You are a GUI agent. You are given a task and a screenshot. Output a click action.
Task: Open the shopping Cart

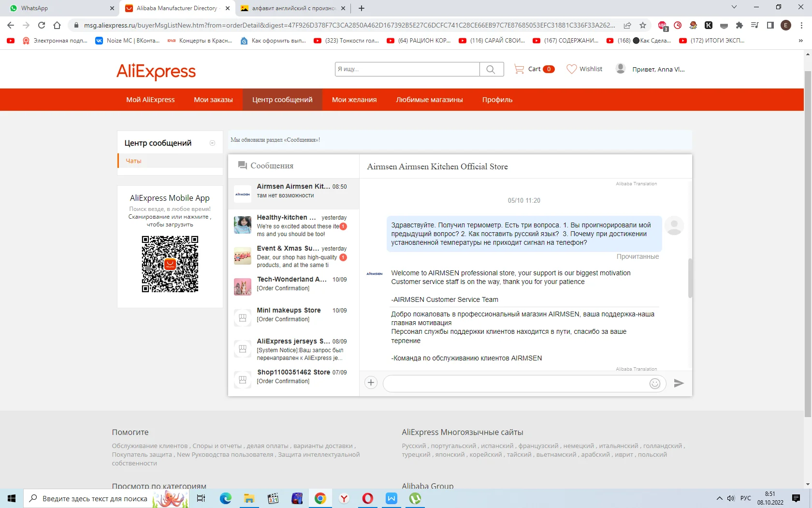pyautogui.click(x=534, y=69)
